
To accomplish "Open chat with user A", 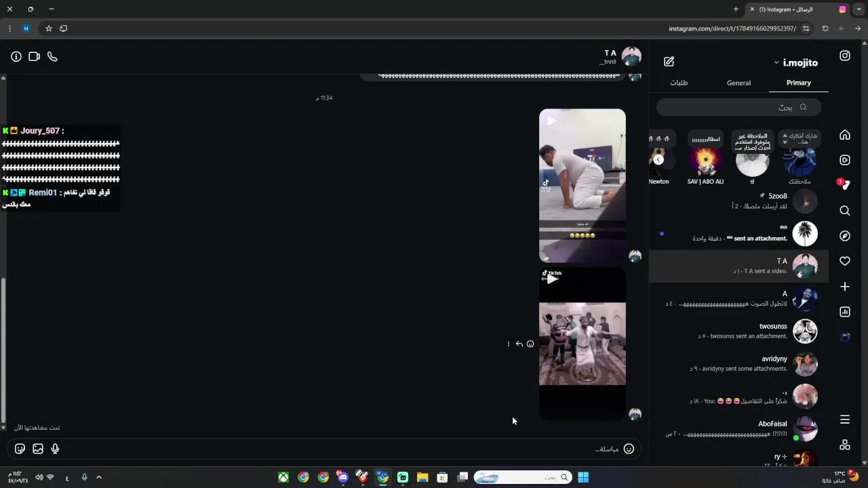I will [x=738, y=298].
